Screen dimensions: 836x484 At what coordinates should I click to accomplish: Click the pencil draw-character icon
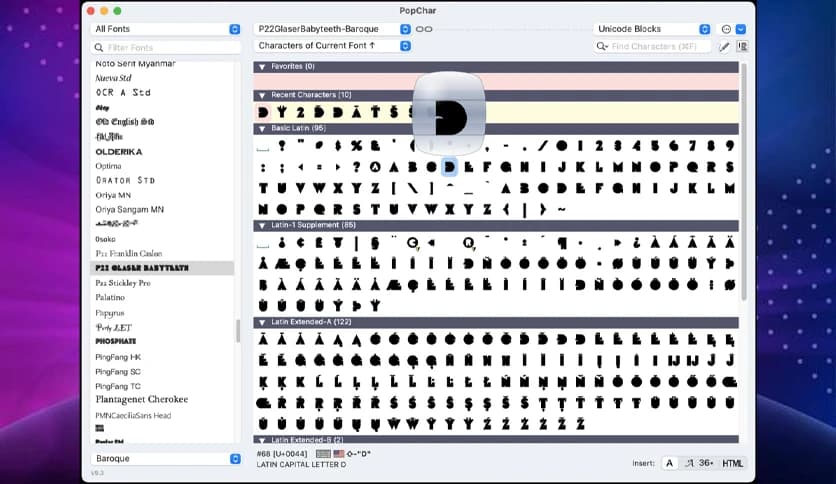[x=724, y=47]
